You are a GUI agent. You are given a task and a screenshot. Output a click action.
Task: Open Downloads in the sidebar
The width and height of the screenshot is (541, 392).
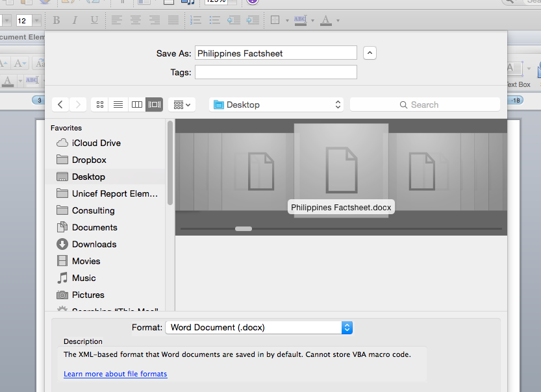[x=94, y=244]
